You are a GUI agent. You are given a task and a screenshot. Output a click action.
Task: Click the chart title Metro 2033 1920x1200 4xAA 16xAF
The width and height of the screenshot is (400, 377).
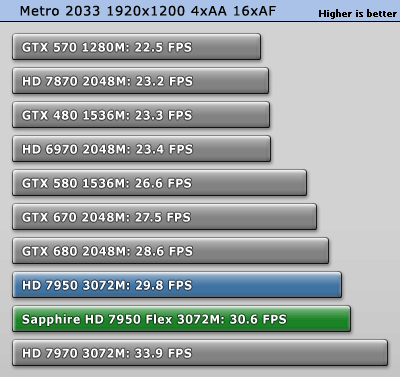click(x=148, y=11)
